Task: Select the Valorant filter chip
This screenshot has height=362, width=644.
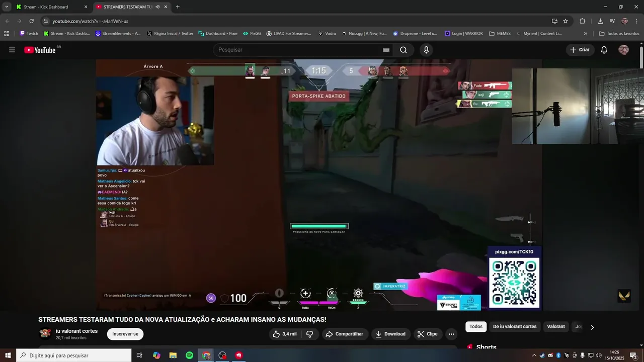Action: click(x=556, y=327)
